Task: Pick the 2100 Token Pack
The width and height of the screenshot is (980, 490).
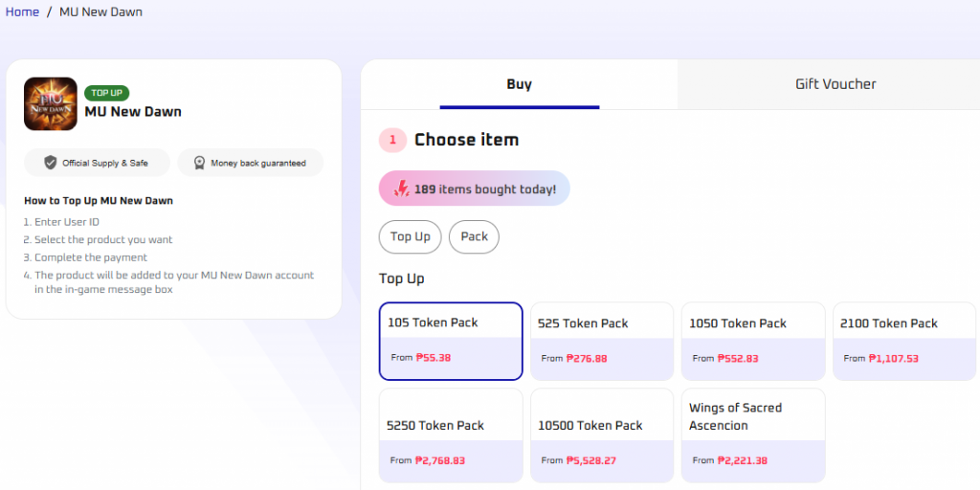Action: pyautogui.click(x=904, y=341)
